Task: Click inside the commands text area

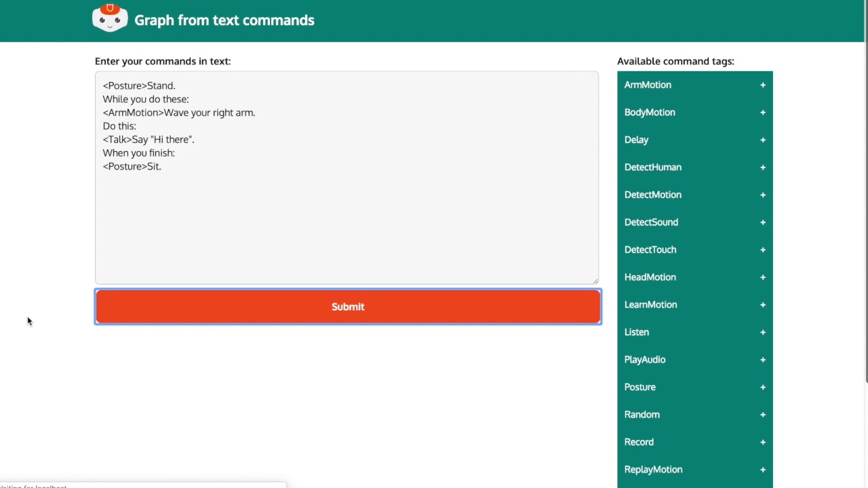Action: (347, 178)
